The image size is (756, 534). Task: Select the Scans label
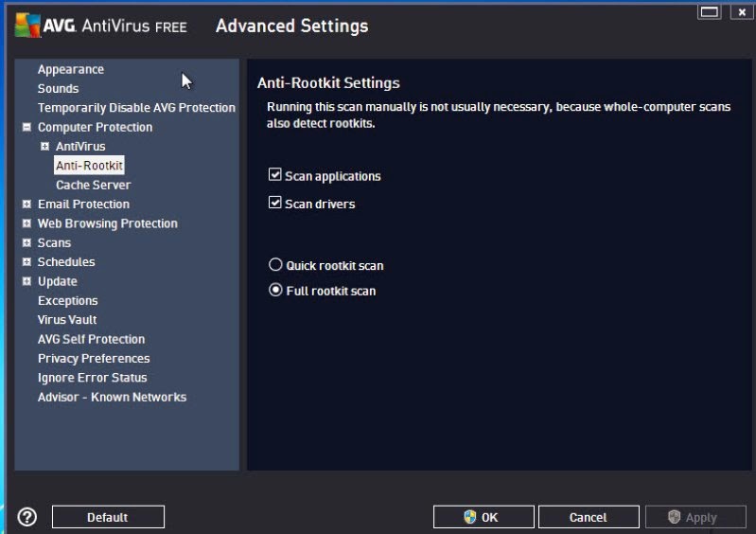[x=55, y=242]
